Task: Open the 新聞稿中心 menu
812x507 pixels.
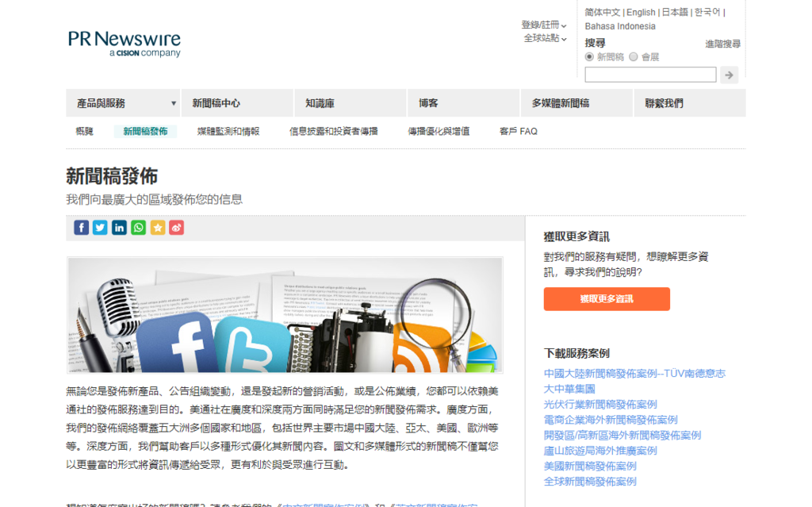Action: (x=236, y=103)
